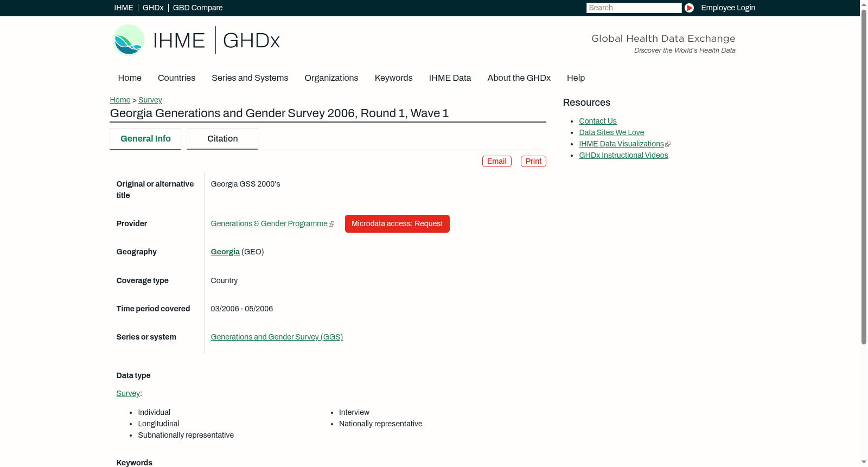This screenshot has height=467, width=868.
Task: Click the 'Georgia GSS 2000's' alternative title text
Action: [245, 184]
